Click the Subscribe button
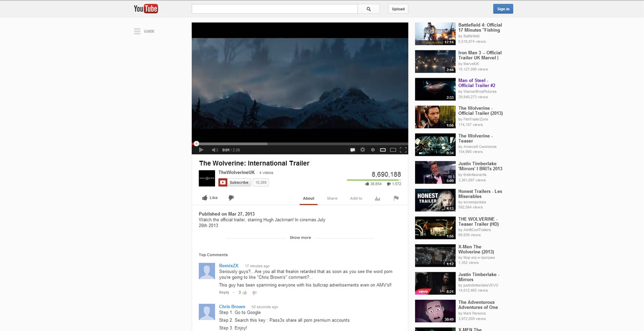This screenshot has width=644, height=331. pos(235,183)
